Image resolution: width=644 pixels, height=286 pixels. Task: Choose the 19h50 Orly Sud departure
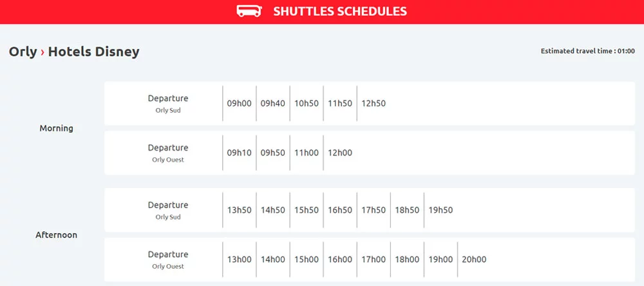tap(441, 210)
